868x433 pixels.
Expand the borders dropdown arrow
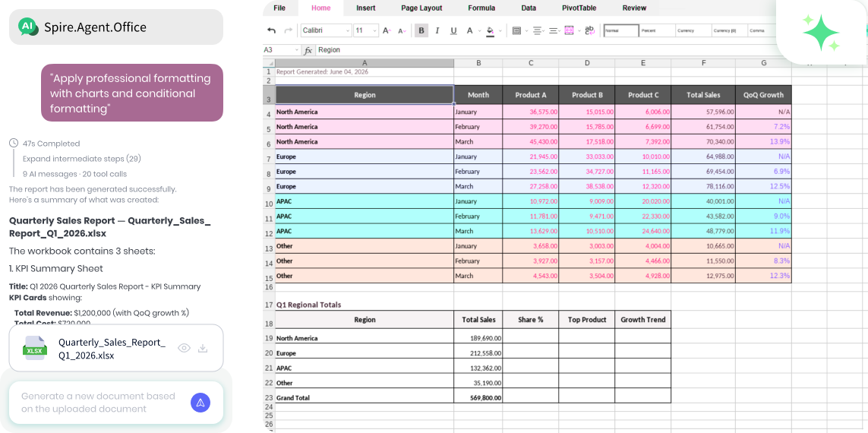pyautogui.click(x=526, y=31)
